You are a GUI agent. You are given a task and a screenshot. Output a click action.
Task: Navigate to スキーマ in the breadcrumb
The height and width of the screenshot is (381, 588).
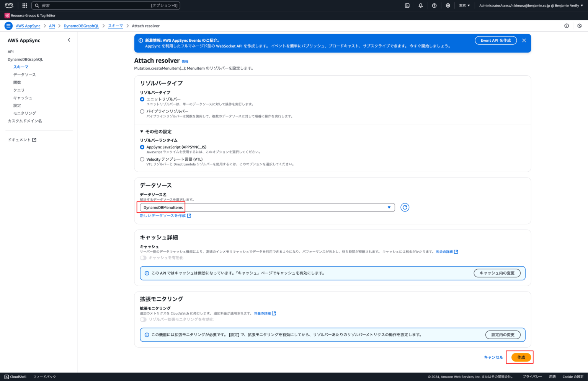coord(115,26)
